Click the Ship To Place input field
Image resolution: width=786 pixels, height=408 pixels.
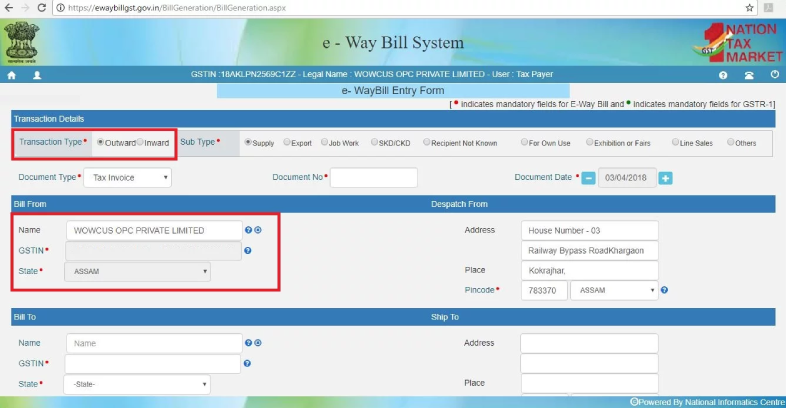(x=590, y=383)
